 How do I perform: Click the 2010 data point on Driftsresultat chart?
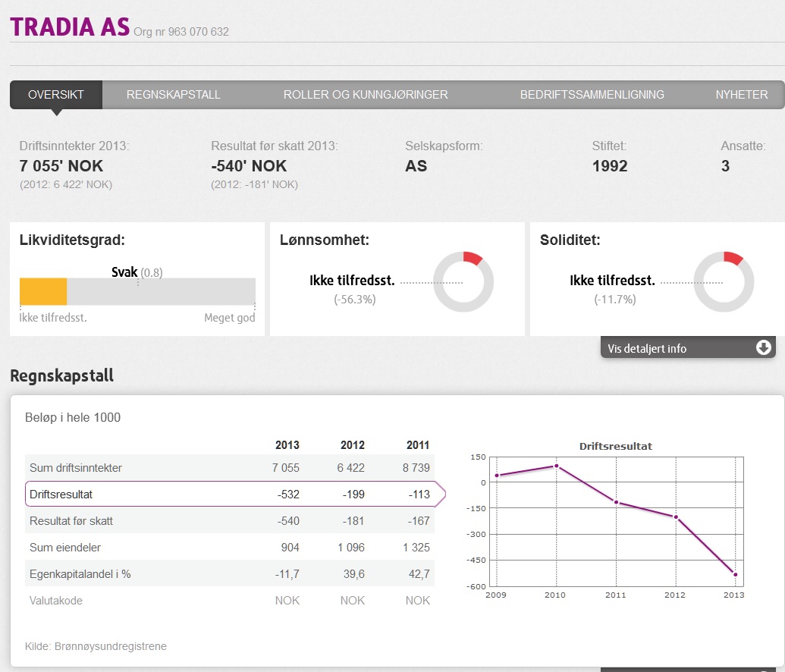coord(556,466)
